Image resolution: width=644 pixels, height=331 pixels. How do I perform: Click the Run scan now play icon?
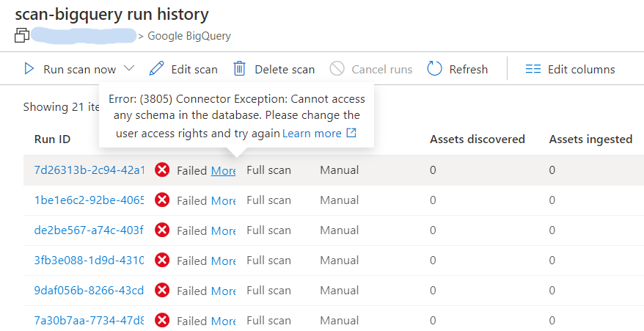pos(29,69)
